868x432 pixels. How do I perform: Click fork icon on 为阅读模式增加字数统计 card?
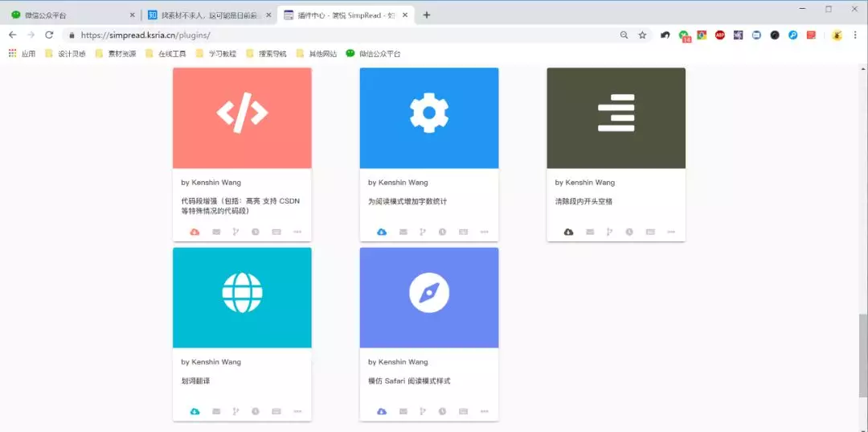423,232
